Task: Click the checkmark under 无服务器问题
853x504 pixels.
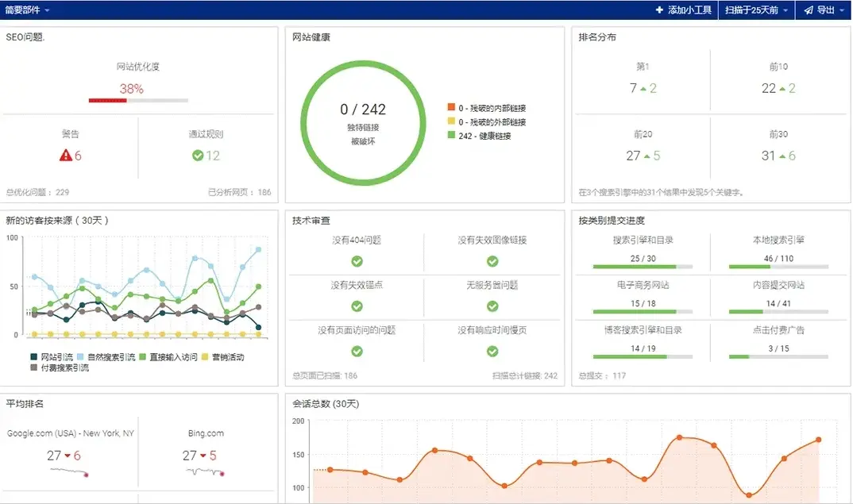Action: coord(492,306)
